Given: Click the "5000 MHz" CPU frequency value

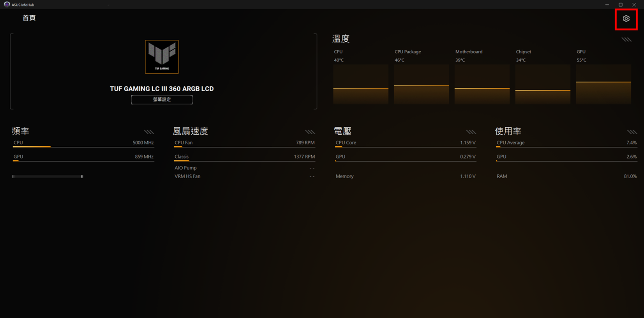Looking at the screenshot, I should coord(143,142).
